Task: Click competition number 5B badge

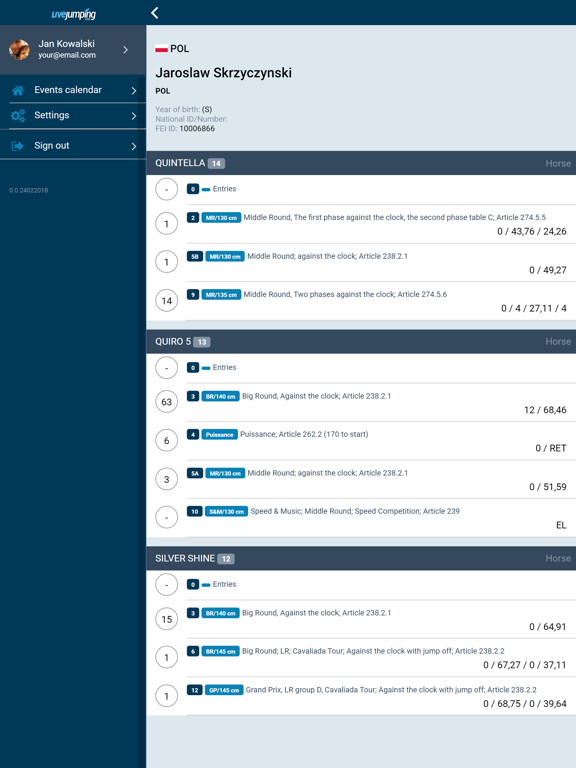Action: 195,256
